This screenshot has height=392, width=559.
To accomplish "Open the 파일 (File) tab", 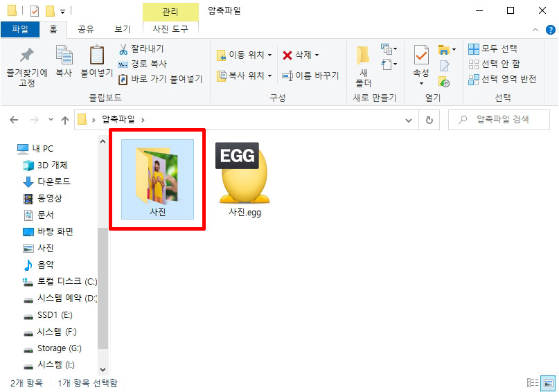I will coord(20,29).
